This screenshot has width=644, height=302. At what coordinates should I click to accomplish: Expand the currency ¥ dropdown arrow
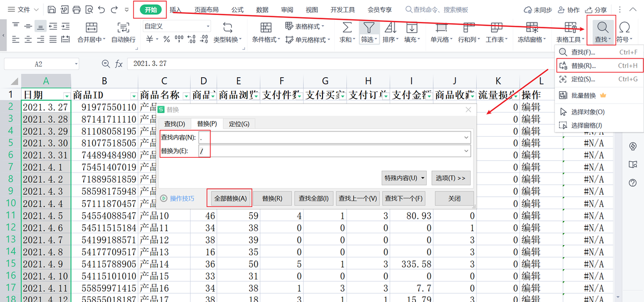click(157, 40)
